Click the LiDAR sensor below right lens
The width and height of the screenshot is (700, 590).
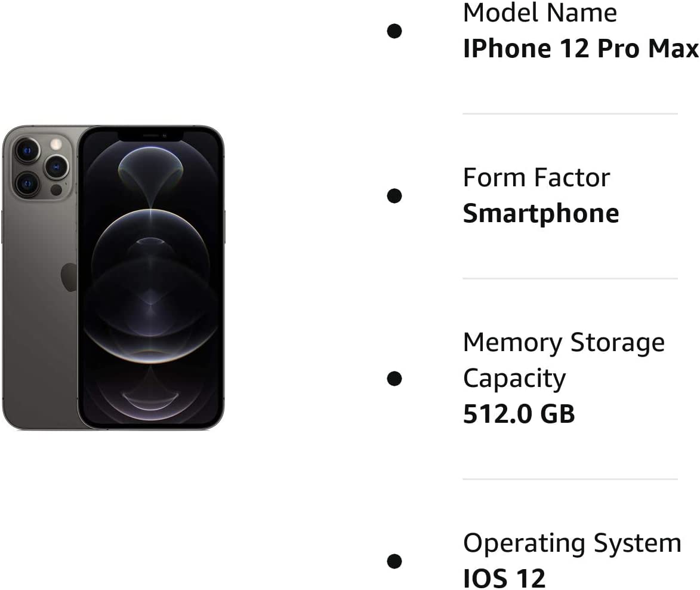56,190
